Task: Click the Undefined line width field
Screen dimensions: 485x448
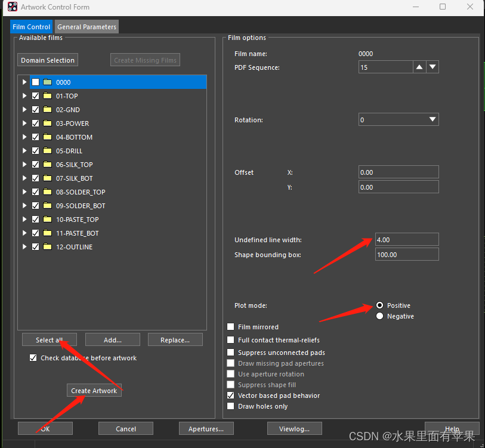Action: [407, 240]
